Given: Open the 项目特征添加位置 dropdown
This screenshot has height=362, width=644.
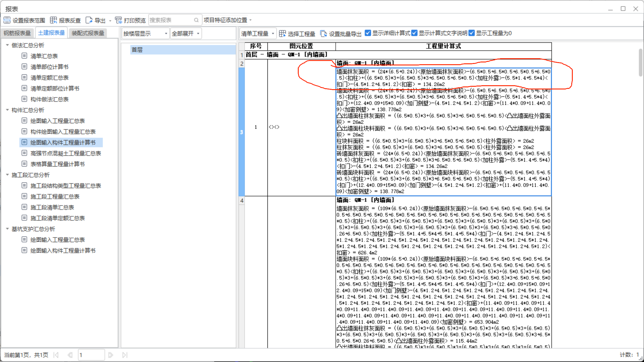Looking at the screenshot, I should [x=227, y=20].
